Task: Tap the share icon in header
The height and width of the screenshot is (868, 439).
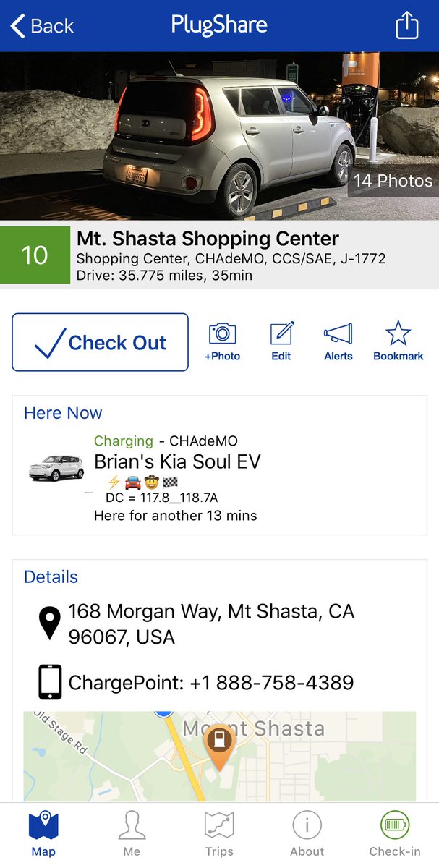Action: click(407, 26)
